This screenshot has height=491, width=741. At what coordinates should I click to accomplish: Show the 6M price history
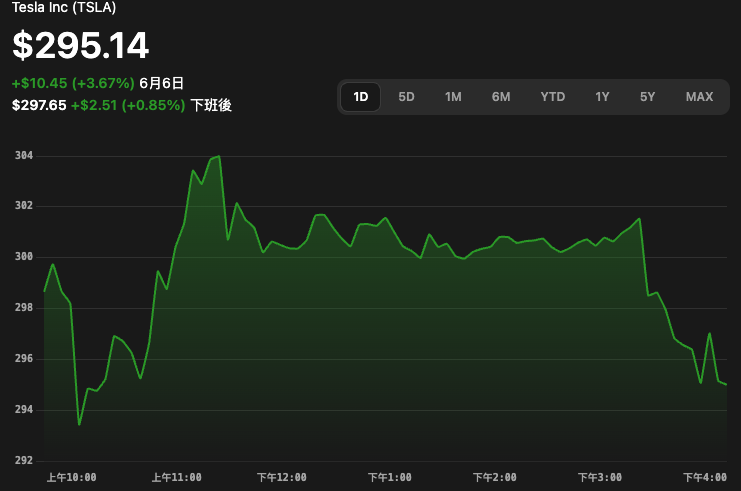501,97
